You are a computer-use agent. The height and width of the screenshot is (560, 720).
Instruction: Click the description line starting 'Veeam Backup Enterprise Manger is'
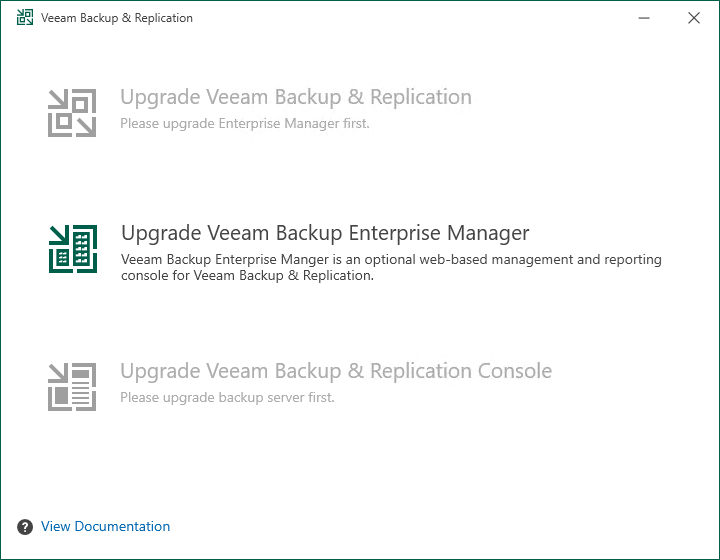click(391, 260)
